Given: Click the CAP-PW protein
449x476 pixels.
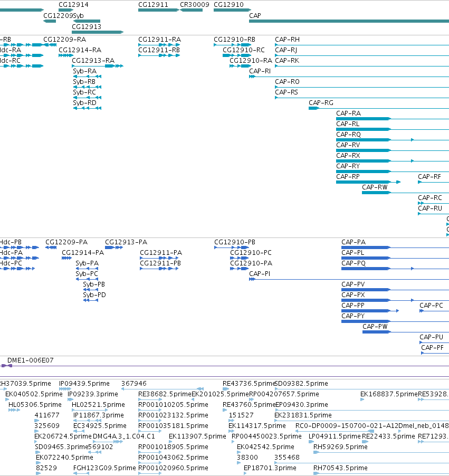Looking at the screenshot, I should 375,326.
